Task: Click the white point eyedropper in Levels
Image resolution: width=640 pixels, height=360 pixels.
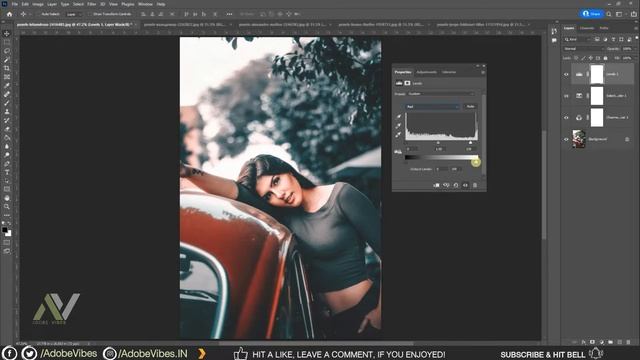Action: (398, 134)
